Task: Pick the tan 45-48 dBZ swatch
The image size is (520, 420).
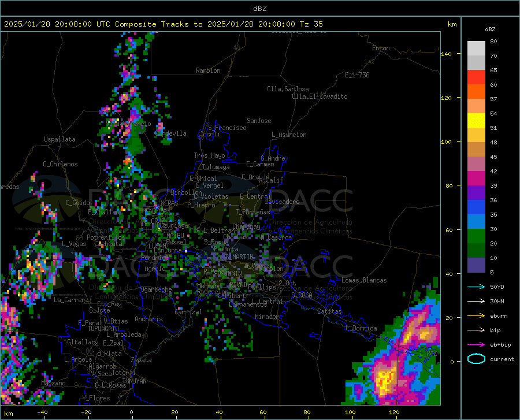Action: 476,150
